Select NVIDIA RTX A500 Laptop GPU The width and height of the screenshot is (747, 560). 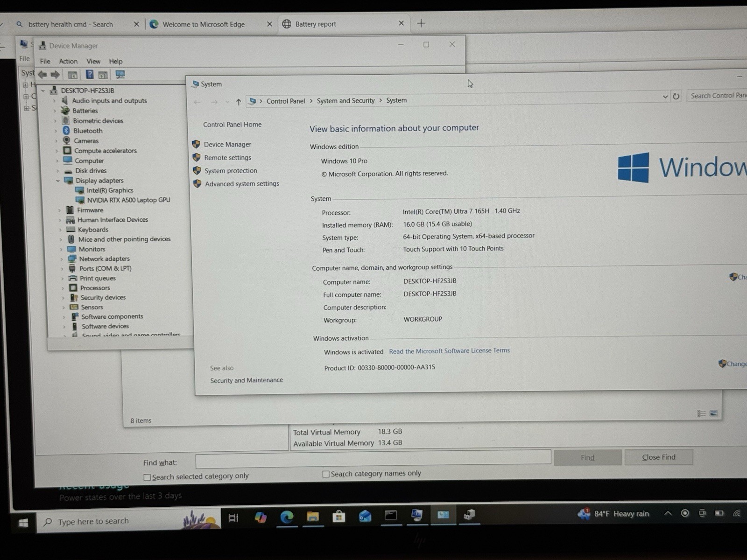tap(128, 200)
